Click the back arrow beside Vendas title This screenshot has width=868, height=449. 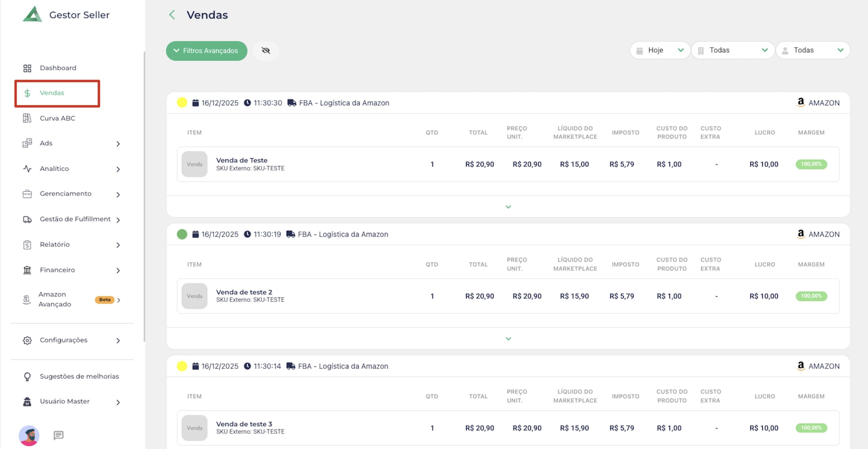pyautogui.click(x=172, y=15)
